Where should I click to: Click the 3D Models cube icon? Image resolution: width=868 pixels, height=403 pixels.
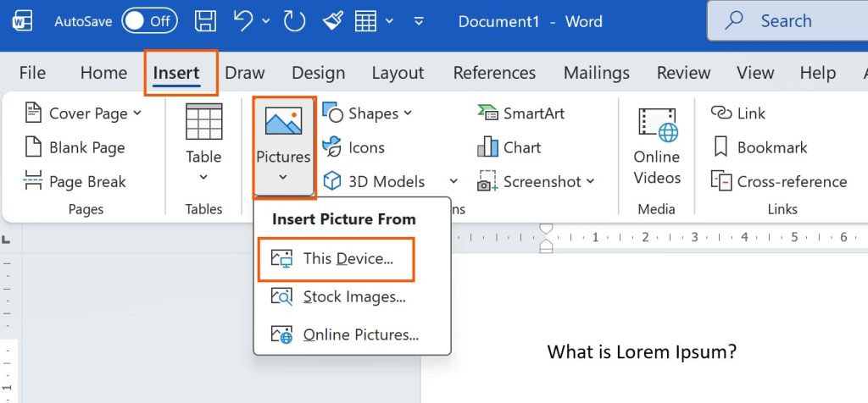click(331, 181)
